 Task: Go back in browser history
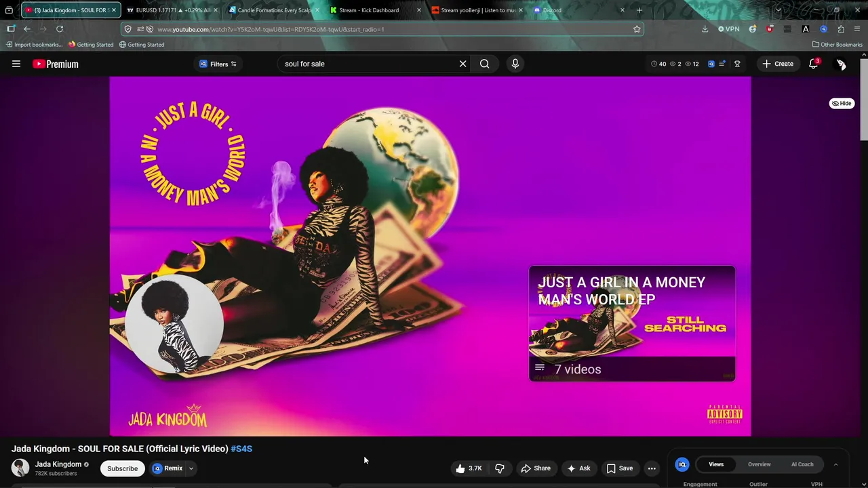coord(27,29)
